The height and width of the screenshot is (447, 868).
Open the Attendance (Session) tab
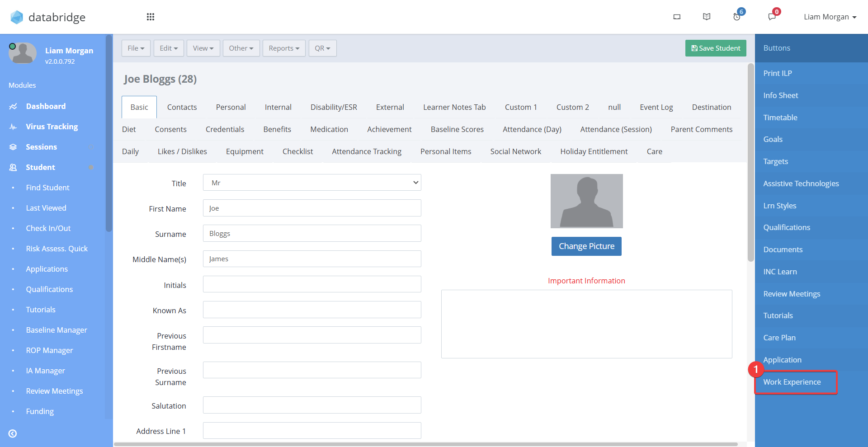[x=616, y=129]
